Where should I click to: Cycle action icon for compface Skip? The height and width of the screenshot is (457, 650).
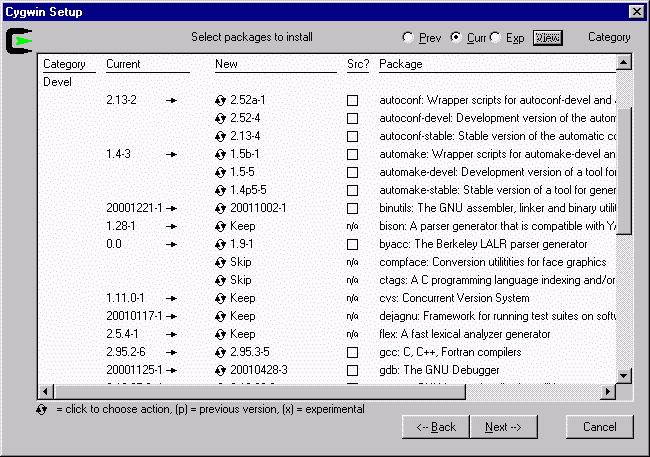tap(221, 263)
